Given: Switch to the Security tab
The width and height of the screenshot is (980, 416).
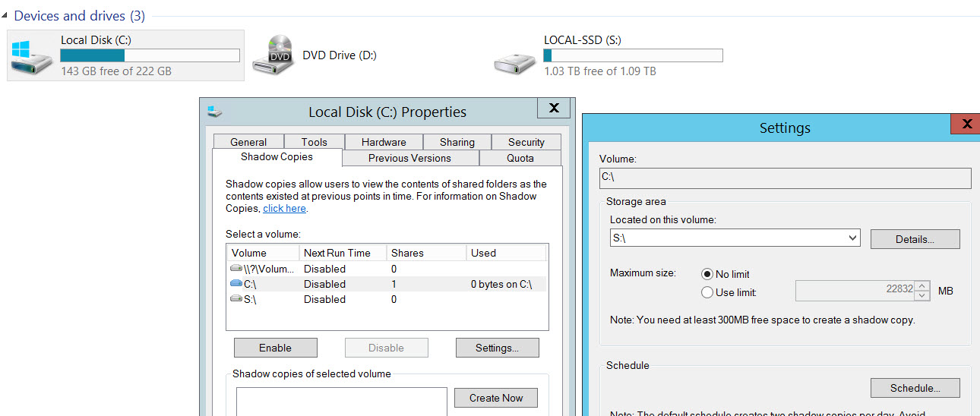Looking at the screenshot, I should 526,142.
